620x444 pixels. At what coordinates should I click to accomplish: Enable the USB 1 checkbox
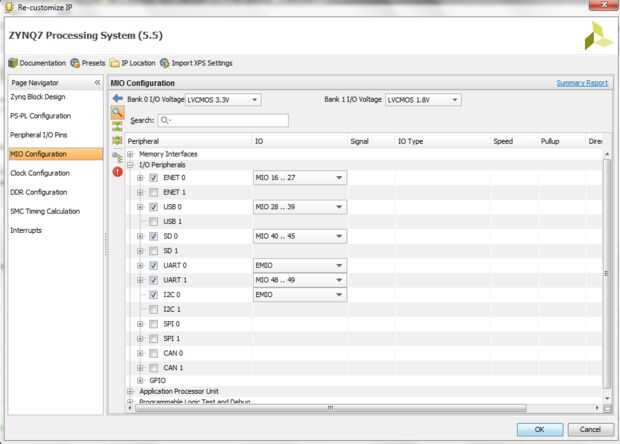click(x=153, y=221)
